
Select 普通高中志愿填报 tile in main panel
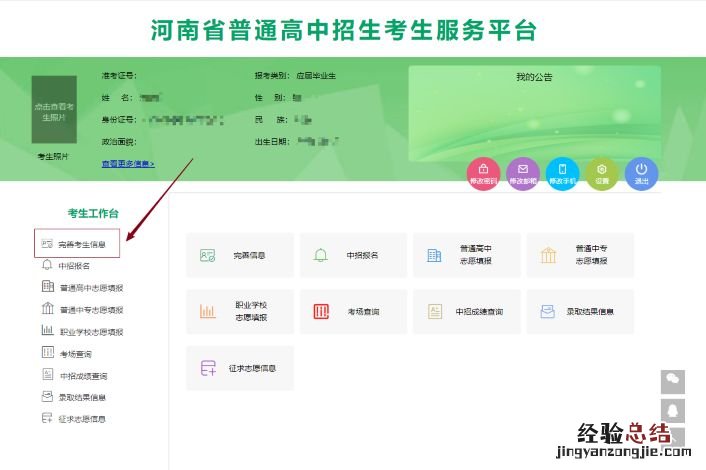pos(466,255)
